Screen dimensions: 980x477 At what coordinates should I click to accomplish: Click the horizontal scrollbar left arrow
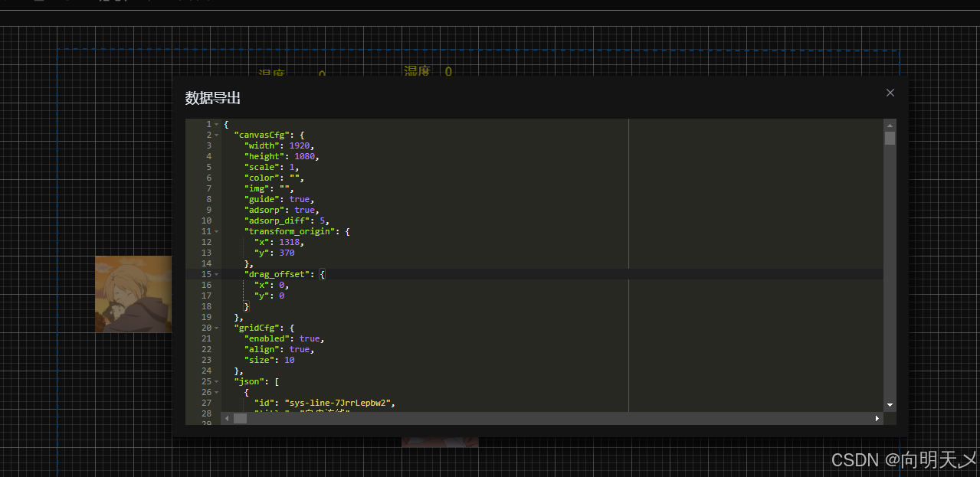pyautogui.click(x=227, y=418)
